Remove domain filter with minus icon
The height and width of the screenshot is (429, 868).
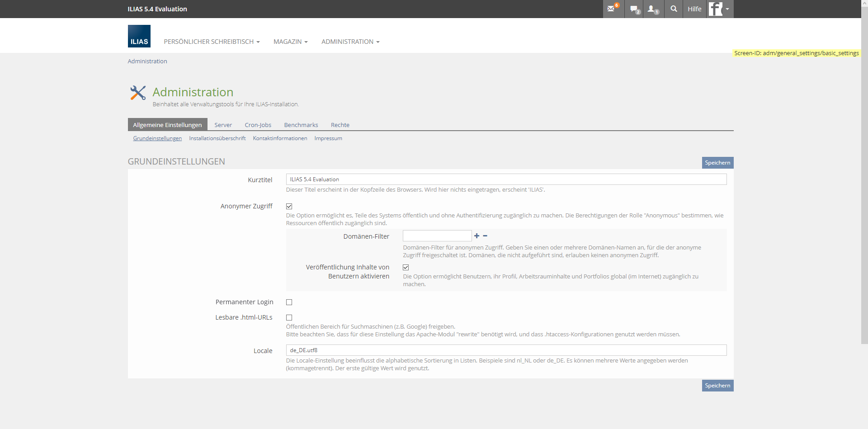tap(485, 236)
